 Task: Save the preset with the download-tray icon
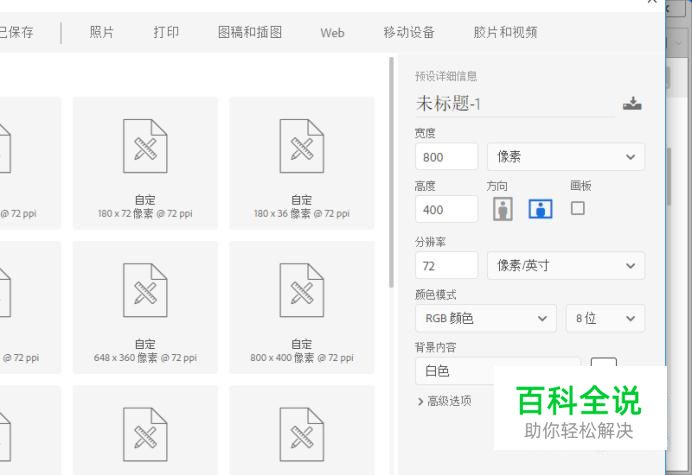coord(632,104)
